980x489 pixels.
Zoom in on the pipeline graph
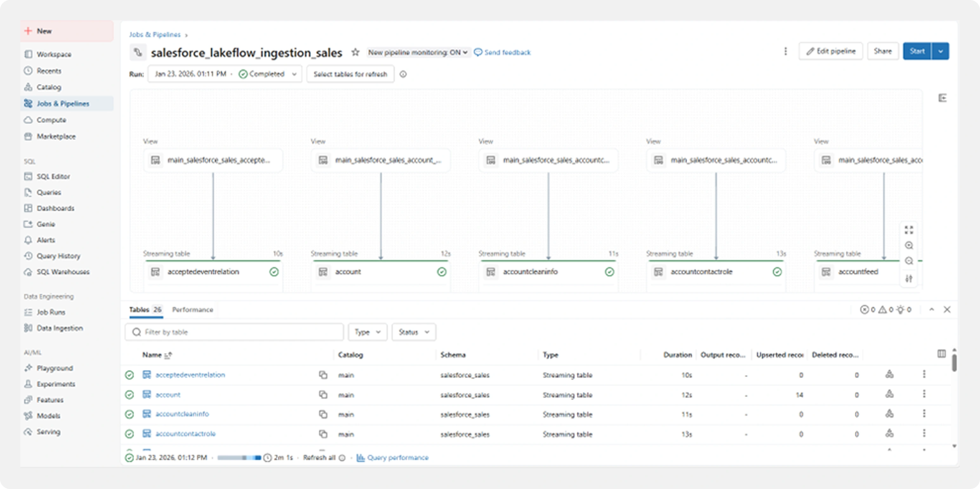click(909, 245)
